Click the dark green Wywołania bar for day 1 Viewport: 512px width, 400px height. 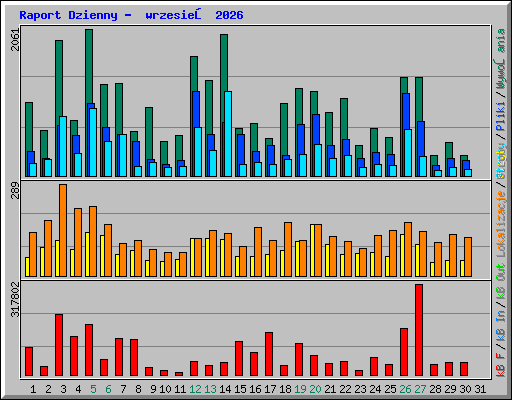29,127
